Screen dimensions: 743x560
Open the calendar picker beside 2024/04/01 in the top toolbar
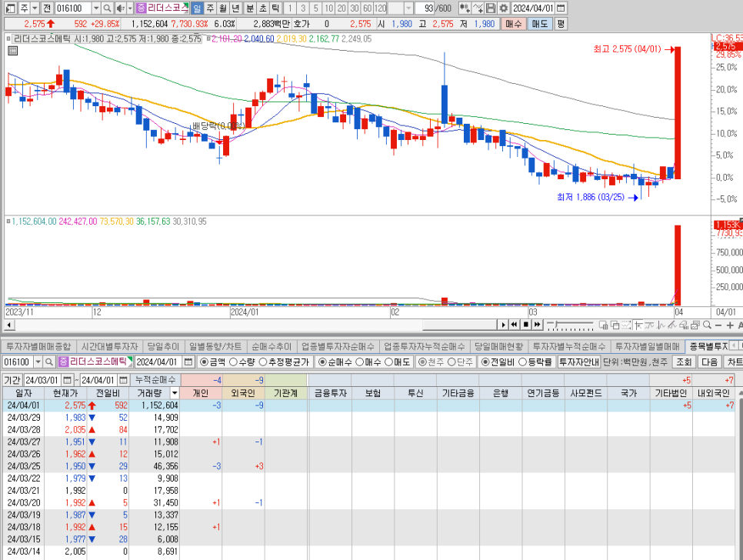coord(561,8)
